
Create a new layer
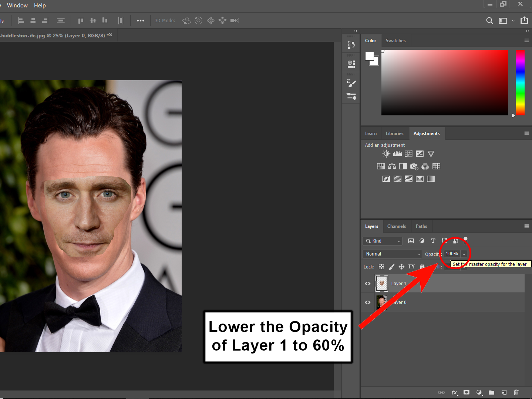[x=504, y=392]
